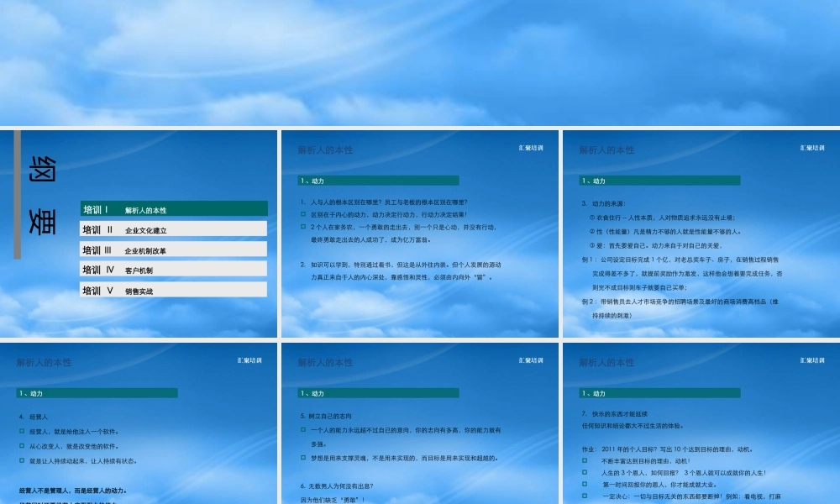The height and width of the screenshot is (504, 840).
Task: Select the 培训 I 解析人的本性 row
Action: click(x=174, y=209)
